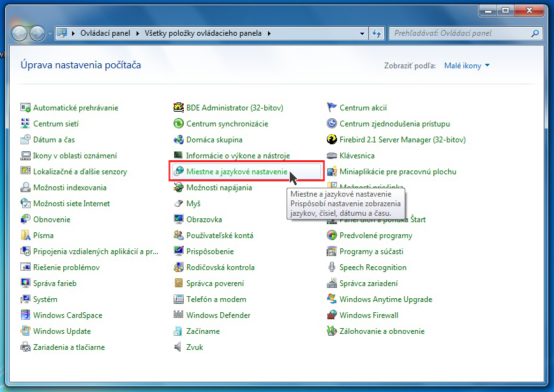
Task: Click the Ovládací panel breadcrumb
Action: 105,33
